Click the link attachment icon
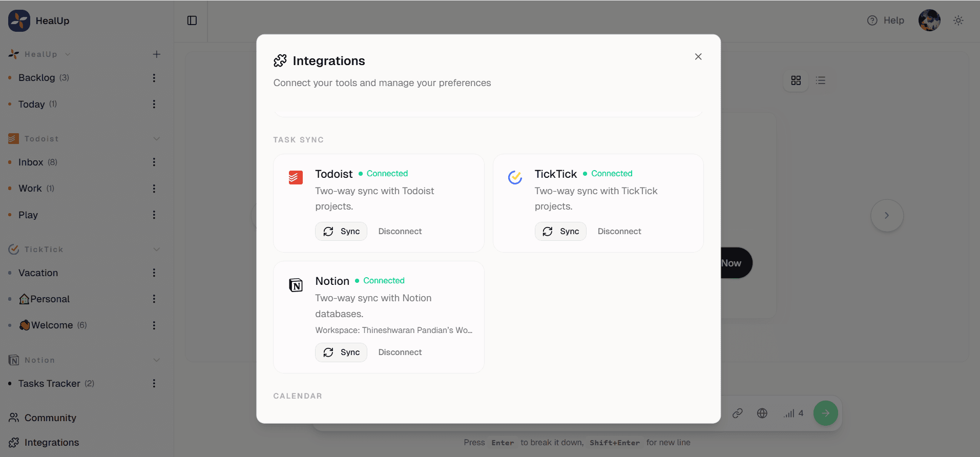Image resolution: width=980 pixels, height=457 pixels. [738, 413]
